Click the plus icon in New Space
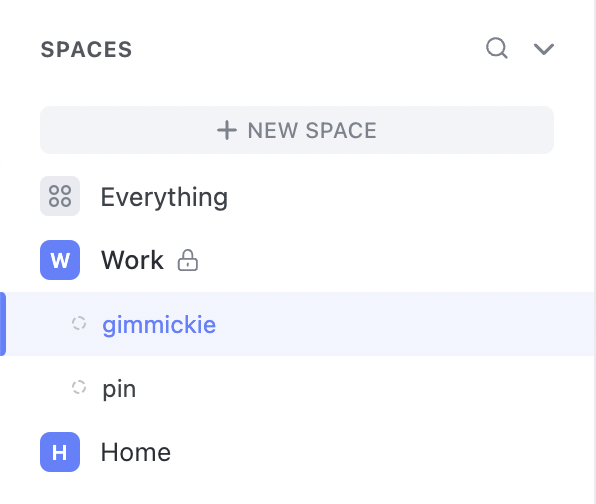596x504 pixels. click(x=227, y=130)
